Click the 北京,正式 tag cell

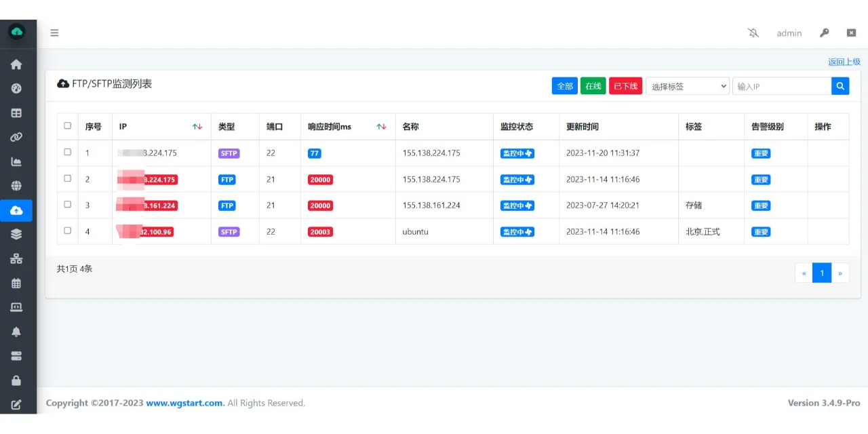703,231
